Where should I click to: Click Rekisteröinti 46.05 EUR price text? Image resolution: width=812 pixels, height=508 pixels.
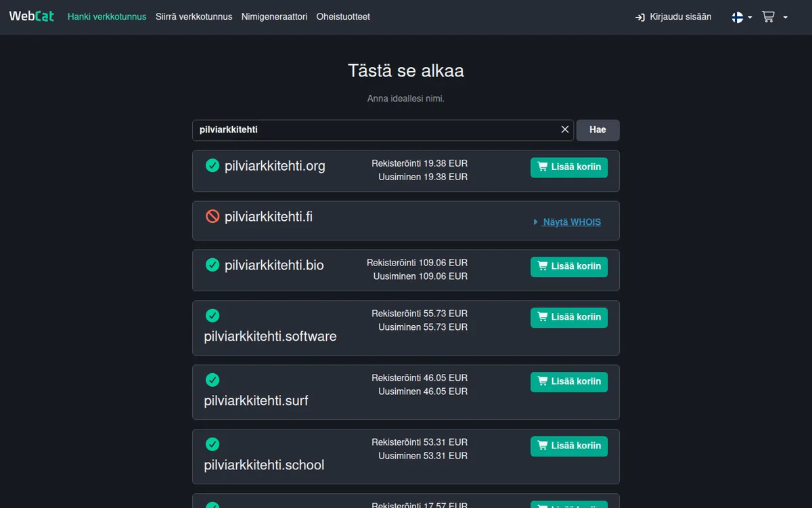pos(420,378)
